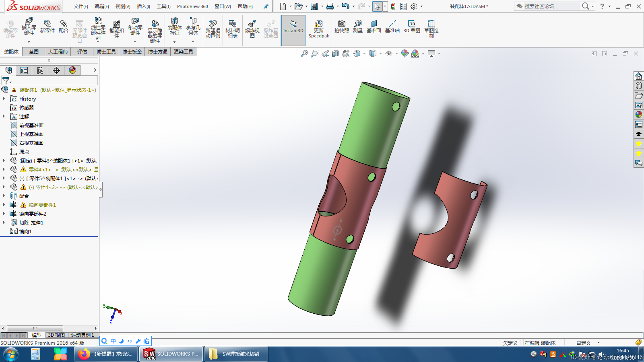Select the 3D 视图 bottom tab

click(x=56, y=335)
